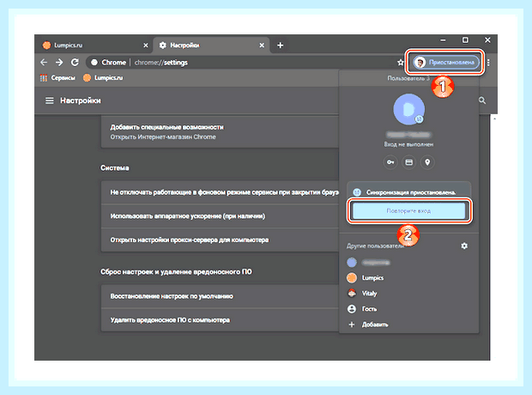Open a new tab with plus button
The height and width of the screenshot is (395, 532).
coord(280,46)
